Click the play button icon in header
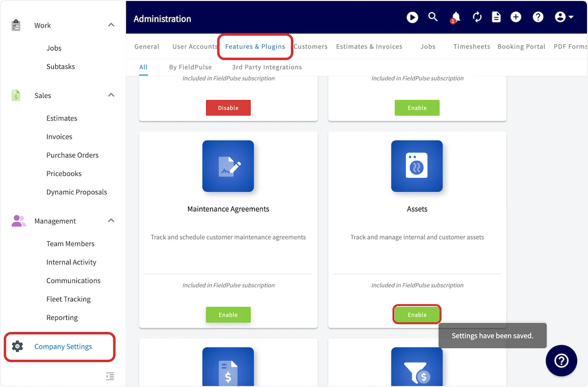The width and height of the screenshot is (588, 387). 412,18
